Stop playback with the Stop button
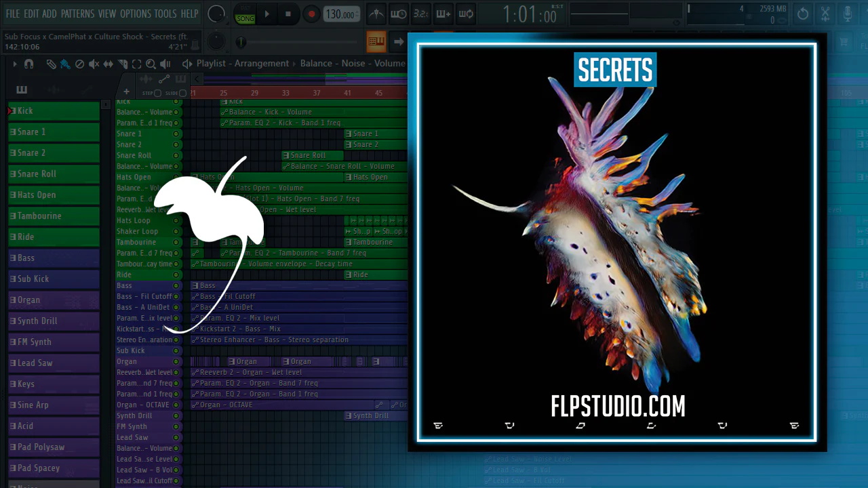This screenshot has height=488, width=868. (x=288, y=14)
